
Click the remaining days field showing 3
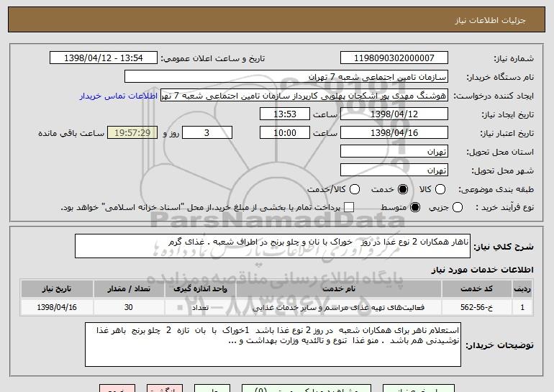207,133
